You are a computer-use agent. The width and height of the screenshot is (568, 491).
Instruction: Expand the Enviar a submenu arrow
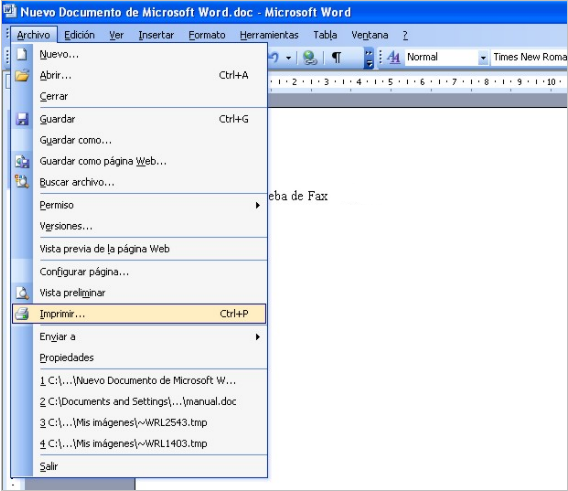[258, 337]
